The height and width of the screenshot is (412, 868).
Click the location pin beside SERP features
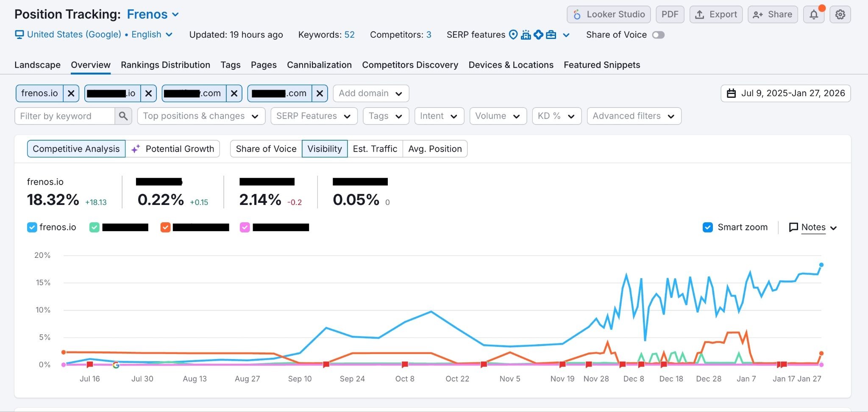pos(513,35)
